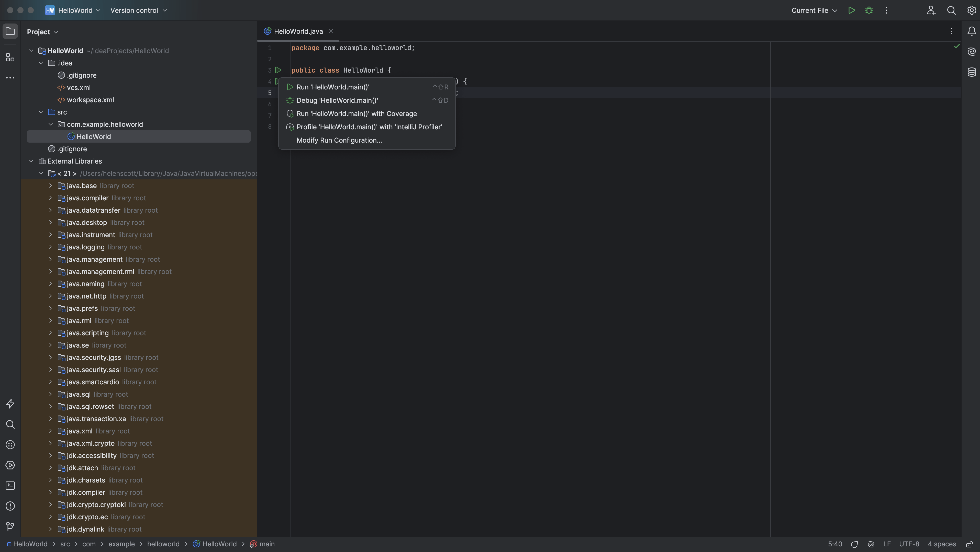Click the UTF-8 encoding status widget

click(909, 544)
